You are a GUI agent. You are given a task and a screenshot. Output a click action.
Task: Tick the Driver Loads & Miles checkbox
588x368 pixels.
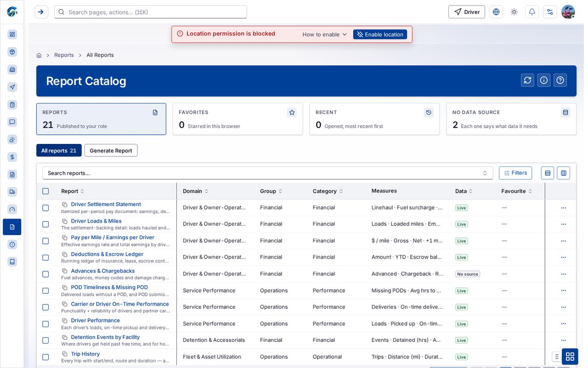(x=45, y=224)
